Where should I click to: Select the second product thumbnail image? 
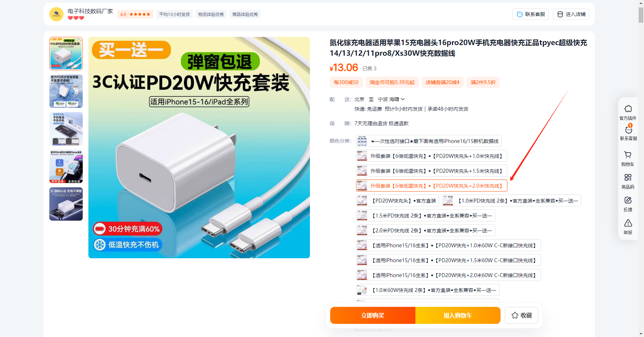(x=66, y=91)
